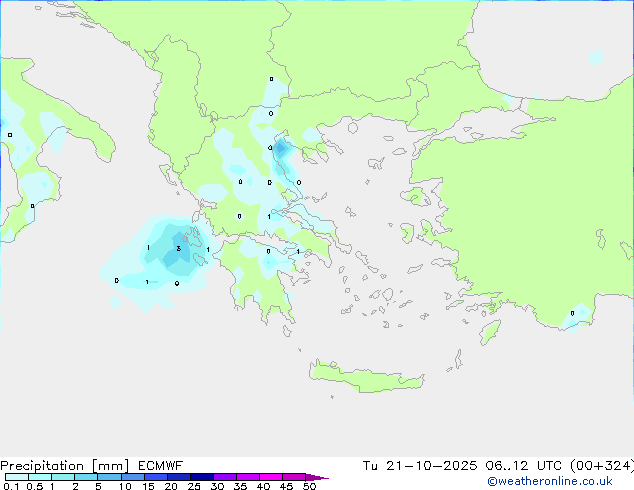Pick the 1–2 mm legend color swatch
This screenshot has height=490, width=634.
coord(63,477)
